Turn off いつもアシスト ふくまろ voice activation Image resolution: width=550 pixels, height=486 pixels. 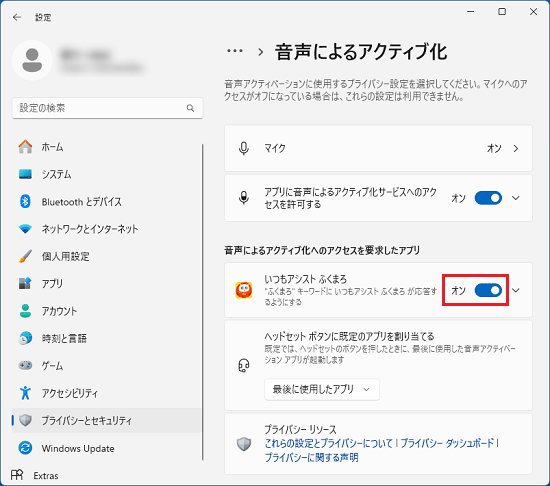point(488,290)
